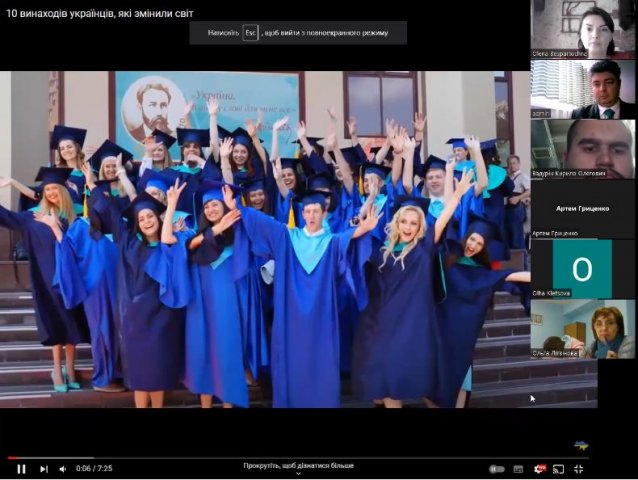Click the video title '10 винаходів українців'

(x=100, y=13)
